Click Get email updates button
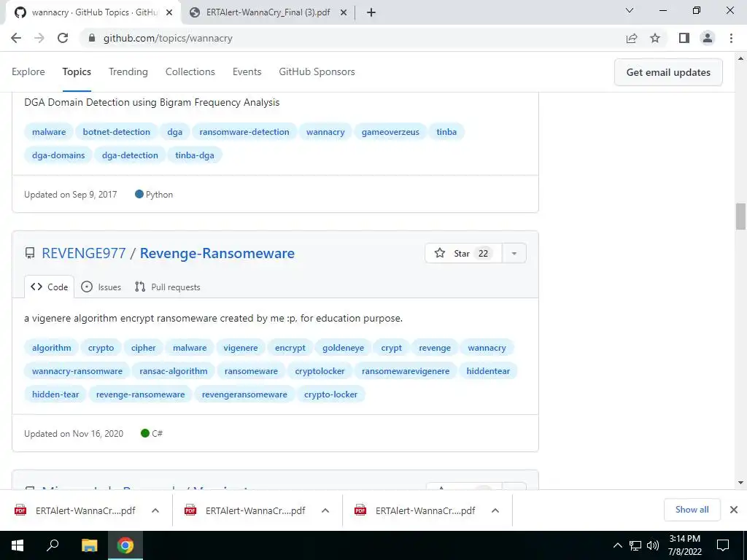This screenshot has height=560, width=747. 668,72
